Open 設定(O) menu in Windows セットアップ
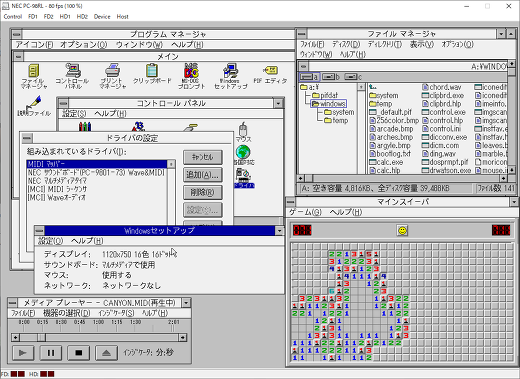The height and width of the screenshot is (379, 520). 50,240
